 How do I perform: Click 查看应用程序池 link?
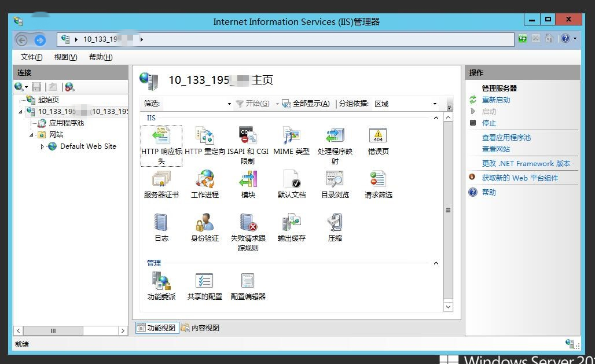pos(506,137)
